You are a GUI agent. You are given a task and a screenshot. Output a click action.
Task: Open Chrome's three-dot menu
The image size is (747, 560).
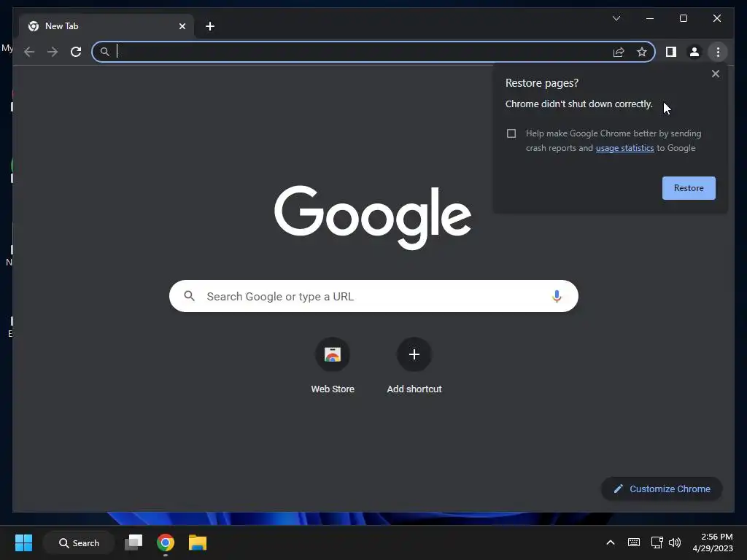(718, 52)
